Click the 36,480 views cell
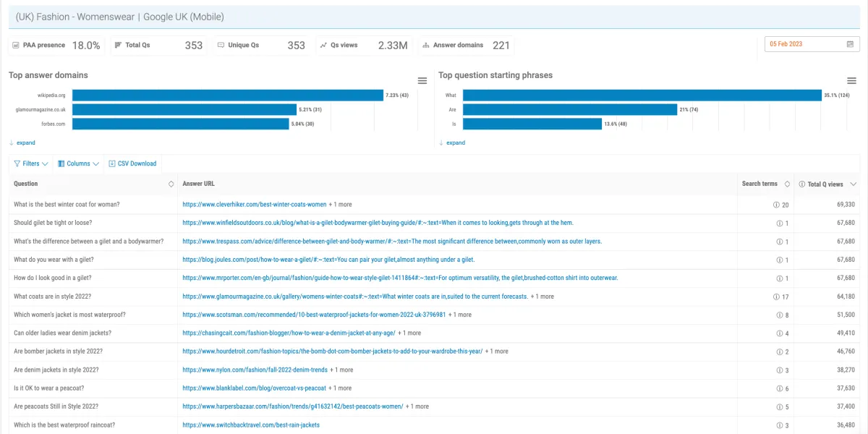The width and height of the screenshot is (868, 434). click(846, 425)
